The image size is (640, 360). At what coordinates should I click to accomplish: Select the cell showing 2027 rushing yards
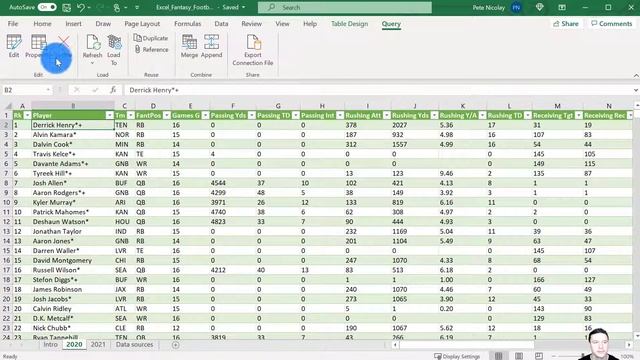coord(414,125)
